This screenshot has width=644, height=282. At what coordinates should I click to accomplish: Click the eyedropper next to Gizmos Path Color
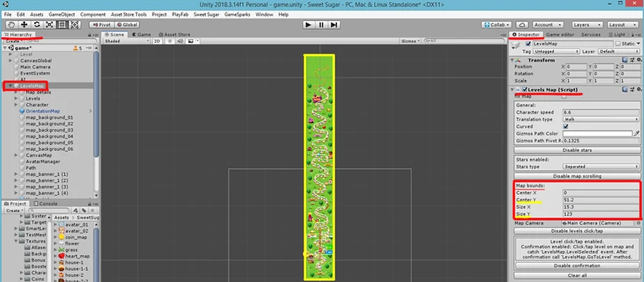(636, 134)
